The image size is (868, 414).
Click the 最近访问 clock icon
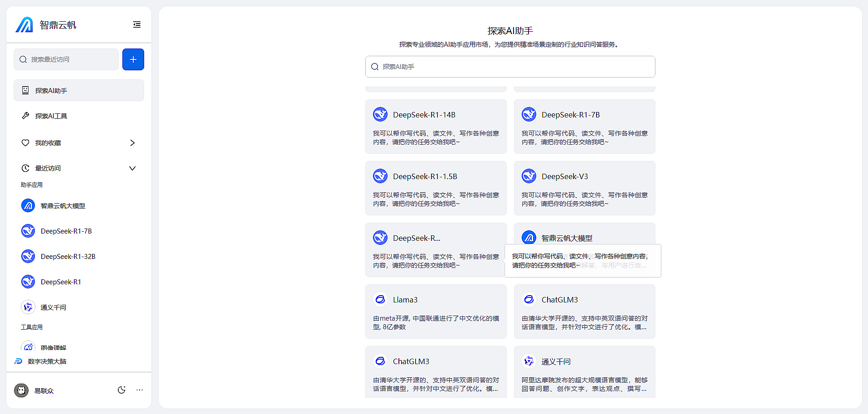click(25, 168)
